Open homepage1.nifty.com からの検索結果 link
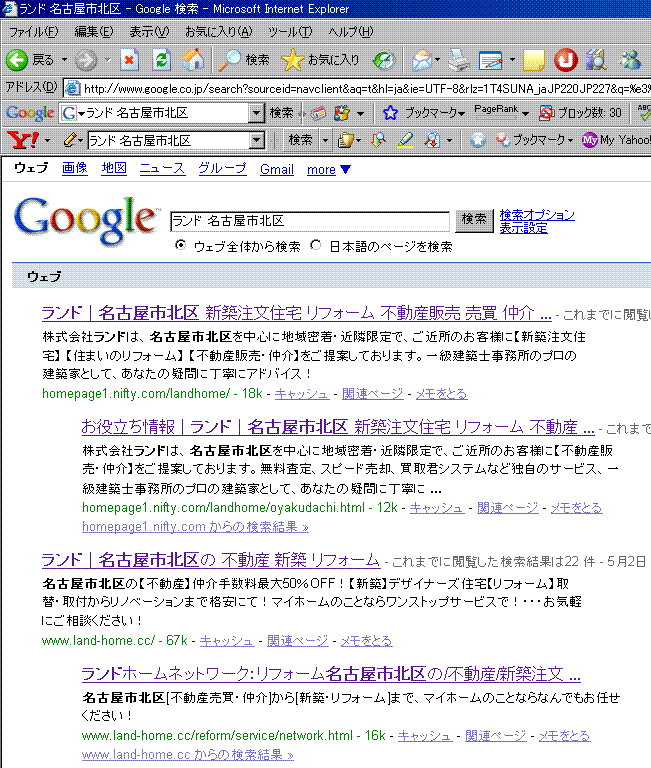Screen dimensions: 651x768 (x=195, y=527)
